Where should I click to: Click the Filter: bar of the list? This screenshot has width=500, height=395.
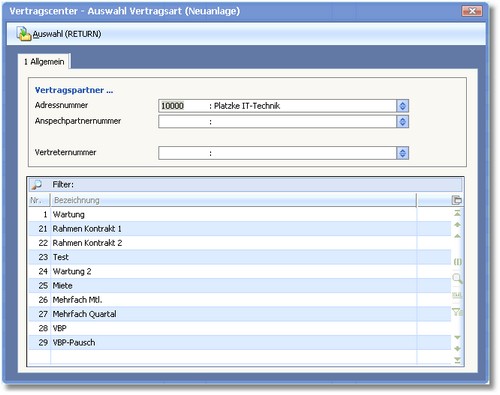click(x=246, y=184)
